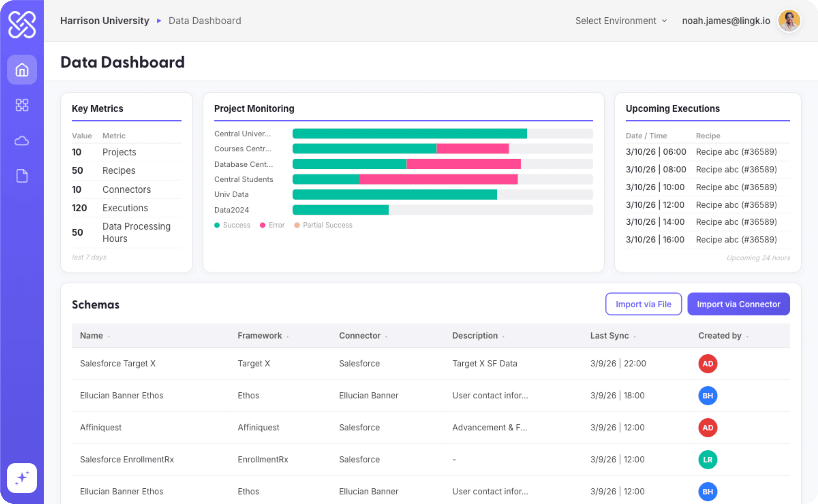Image resolution: width=818 pixels, height=504 pixels.
Task: Click the Success legend dot
Action: [x=217, y=225]
